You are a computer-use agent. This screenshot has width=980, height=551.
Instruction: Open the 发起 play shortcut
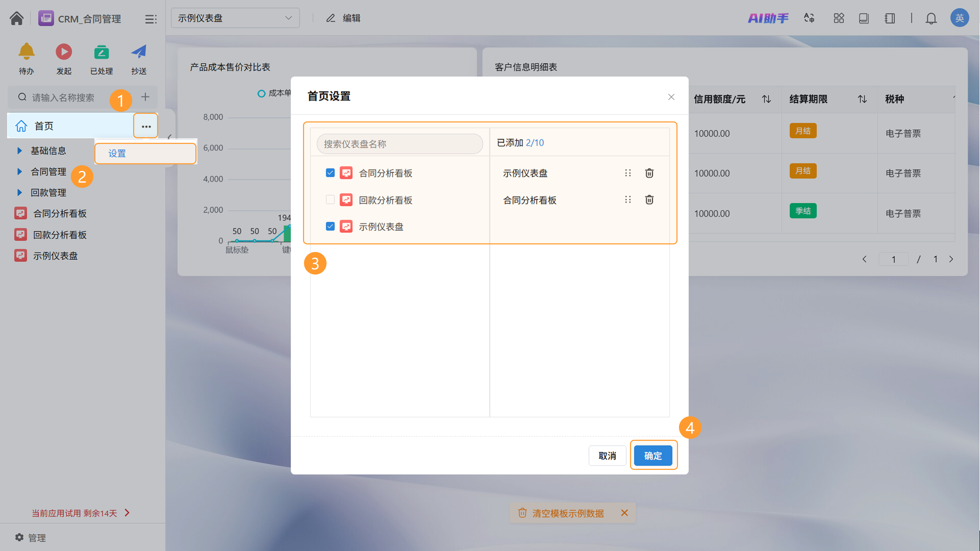64,52
